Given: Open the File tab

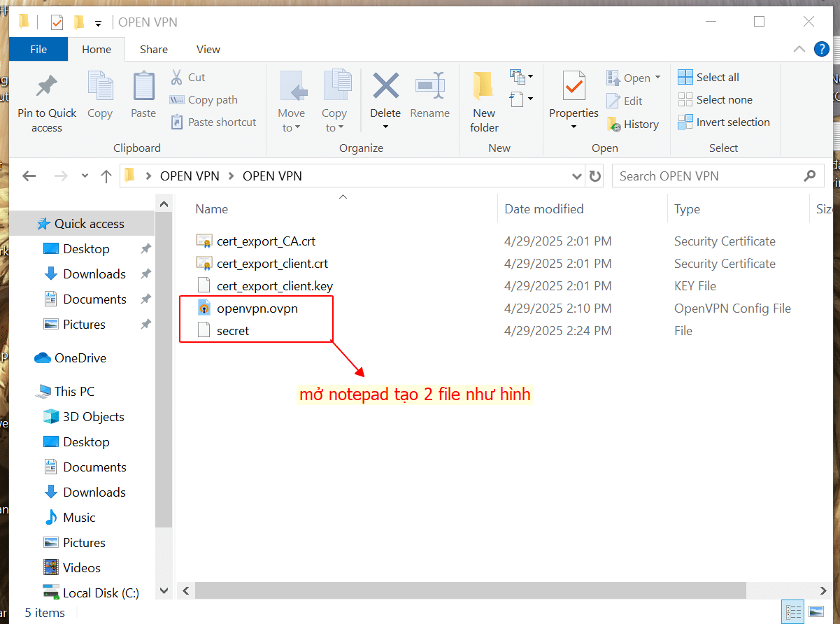Looking at the screenshot, I should tap(38, 49).
